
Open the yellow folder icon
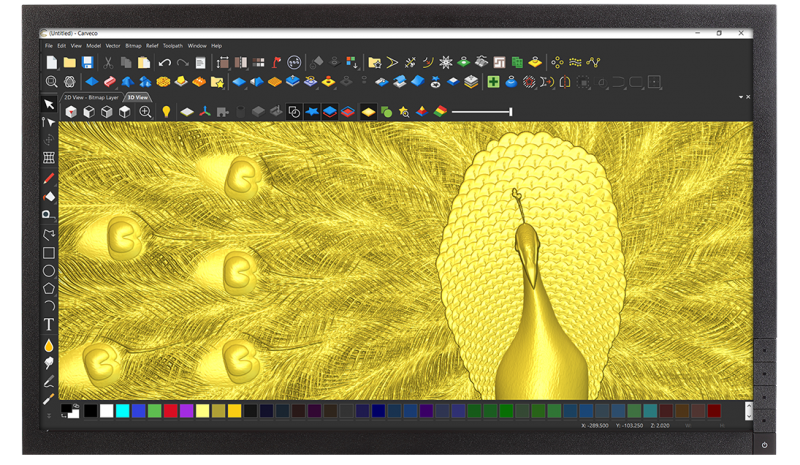(x=70, y=62)
